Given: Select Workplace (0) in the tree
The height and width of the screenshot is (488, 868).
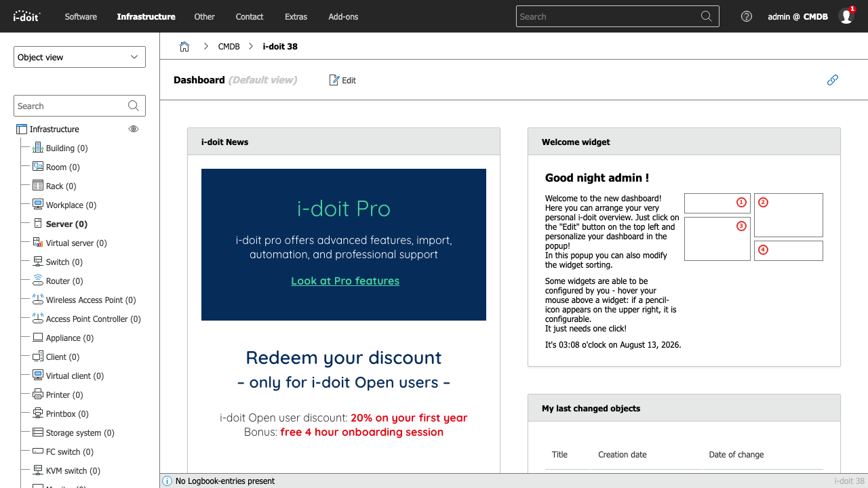Looking at the screenshot, I should click(x=71, y=205).
